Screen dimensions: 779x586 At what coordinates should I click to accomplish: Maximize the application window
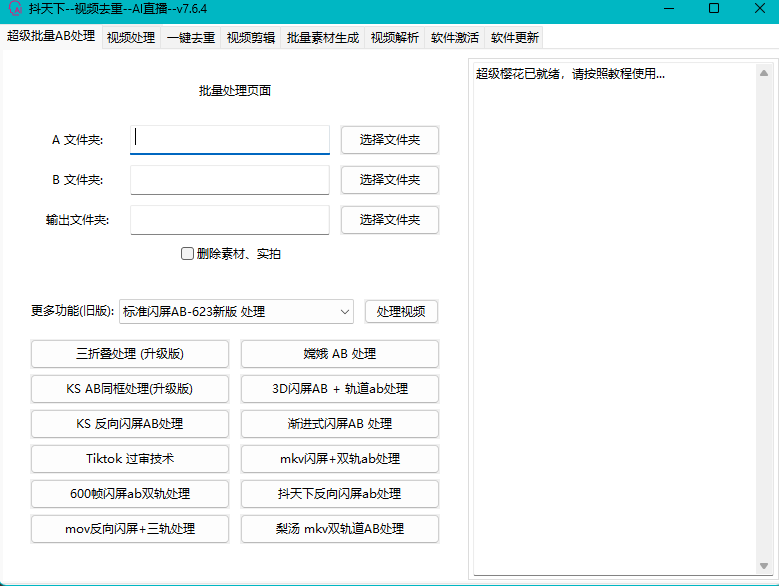pos(713,9)
